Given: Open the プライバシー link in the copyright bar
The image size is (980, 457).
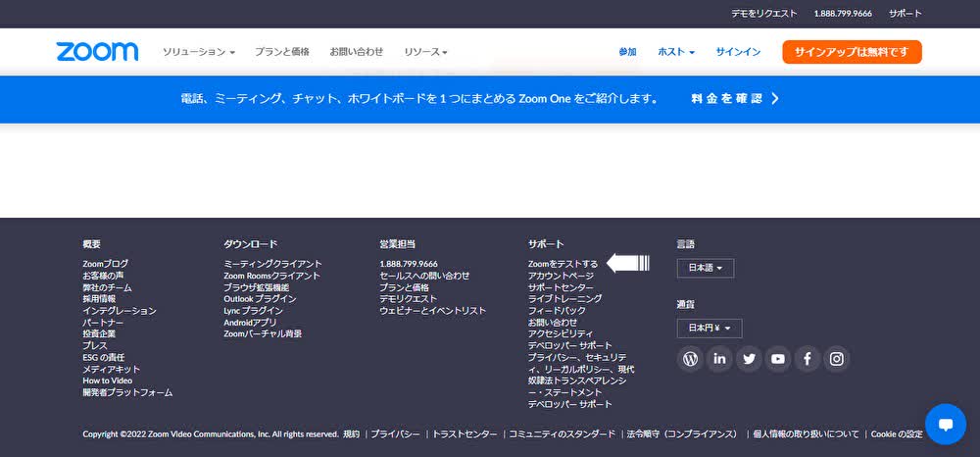Looking at the screenshot, I should pyautogui.click(x=395, y=433).
